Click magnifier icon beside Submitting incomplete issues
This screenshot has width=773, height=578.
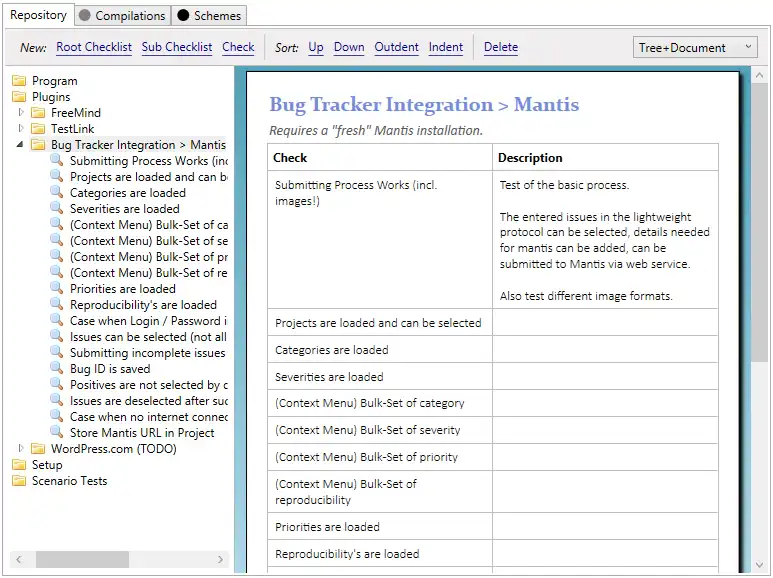coord(57,352)
